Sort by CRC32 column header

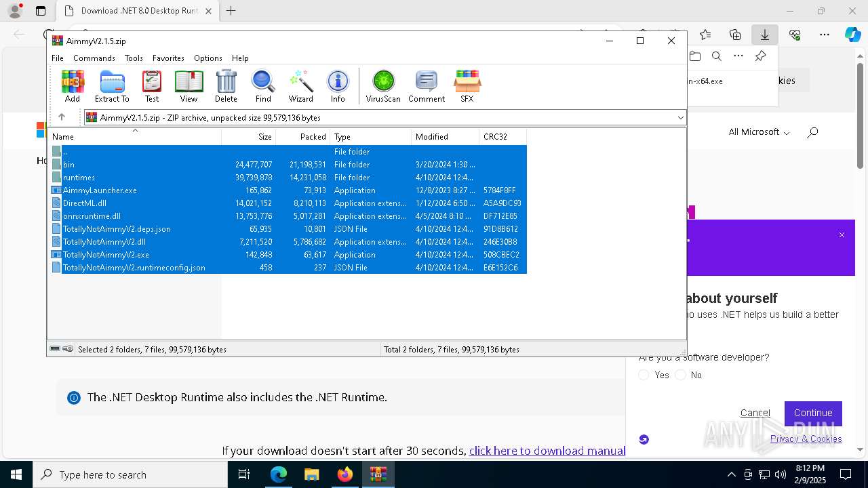tap(502, 136)
